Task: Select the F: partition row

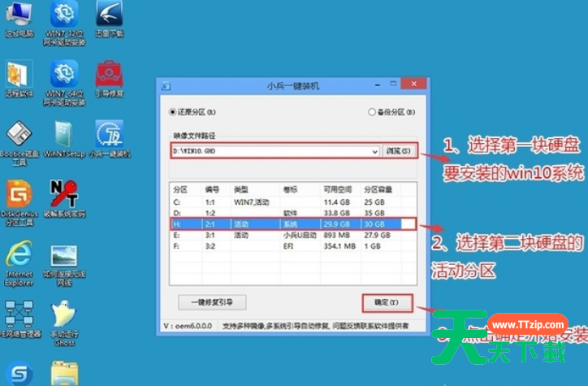Action: click(293, 246)
